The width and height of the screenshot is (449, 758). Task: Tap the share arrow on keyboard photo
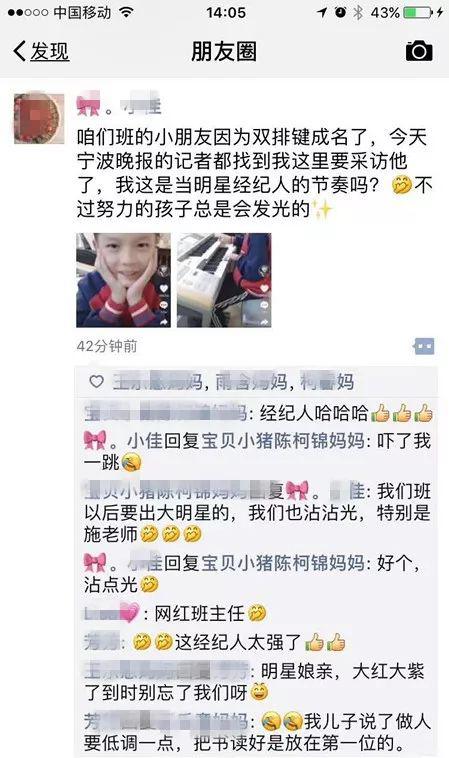point(264,321)
